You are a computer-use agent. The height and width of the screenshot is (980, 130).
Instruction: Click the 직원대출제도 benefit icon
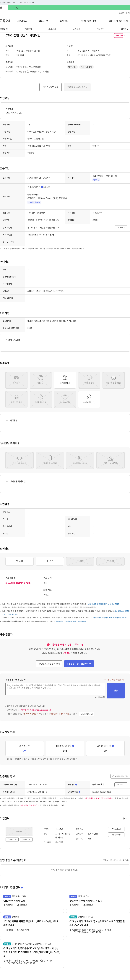click(x=41, y=399)
